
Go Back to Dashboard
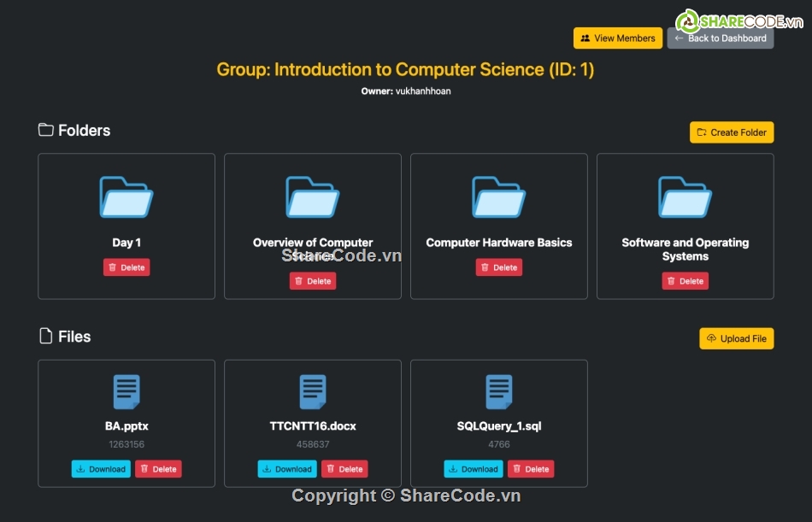pos(721,38)
